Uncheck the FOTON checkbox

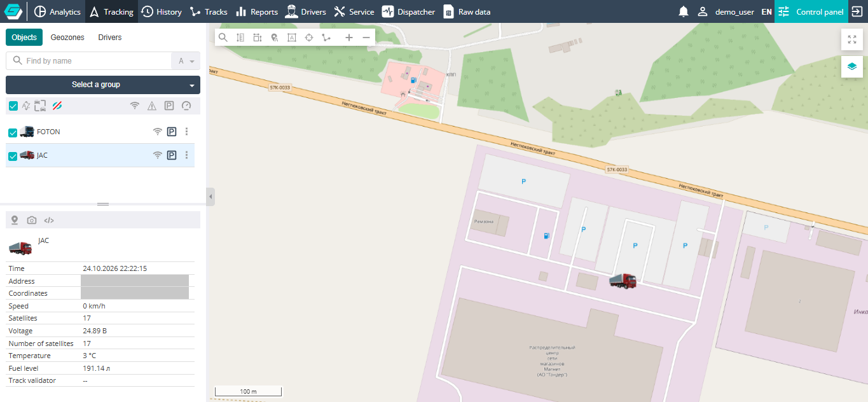pos(13,132)
